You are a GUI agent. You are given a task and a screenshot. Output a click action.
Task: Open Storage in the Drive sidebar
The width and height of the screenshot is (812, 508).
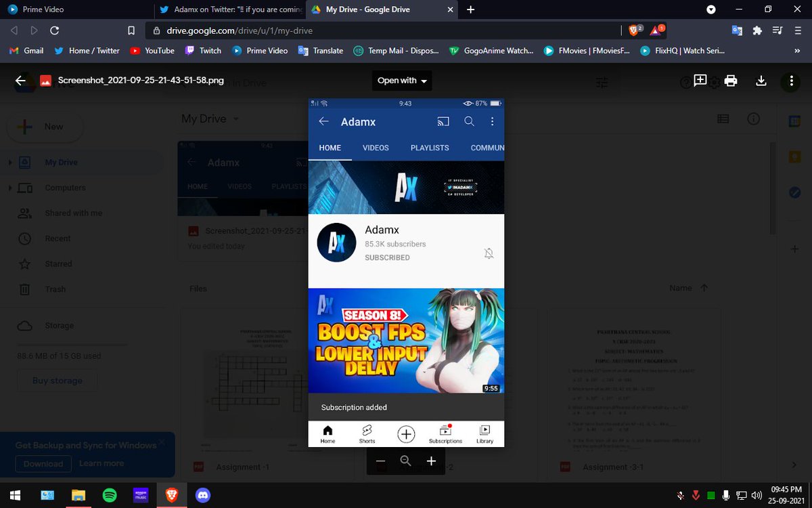click(59, 326)
